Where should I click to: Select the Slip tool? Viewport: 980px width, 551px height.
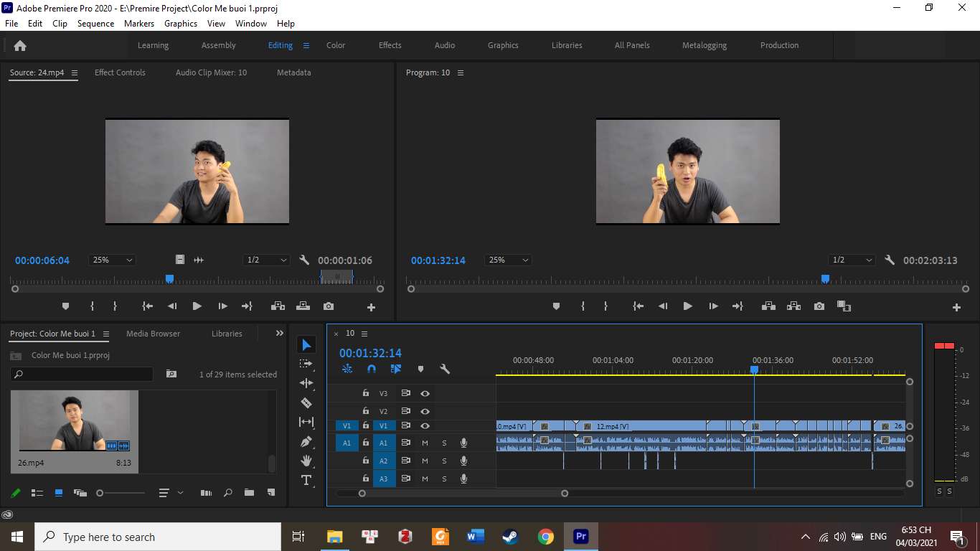[x=306, y=422]
